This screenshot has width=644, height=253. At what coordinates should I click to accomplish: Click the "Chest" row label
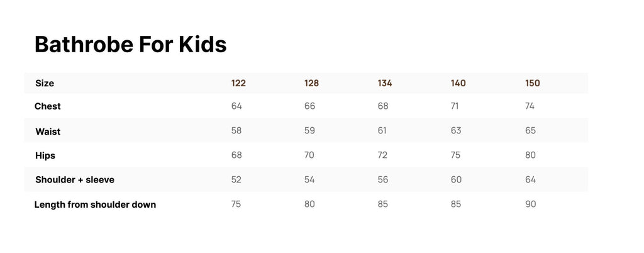click(48, 106)
